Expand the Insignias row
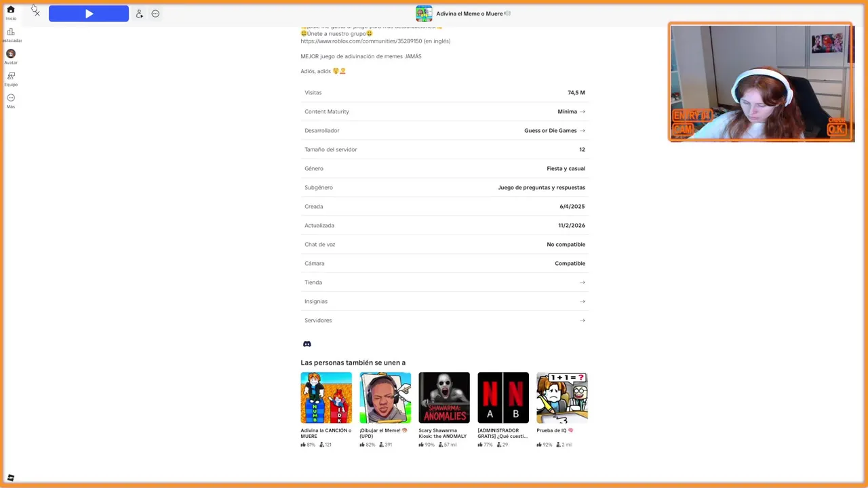868x488 pixels. pyautogui.click(x=445, y=301)
